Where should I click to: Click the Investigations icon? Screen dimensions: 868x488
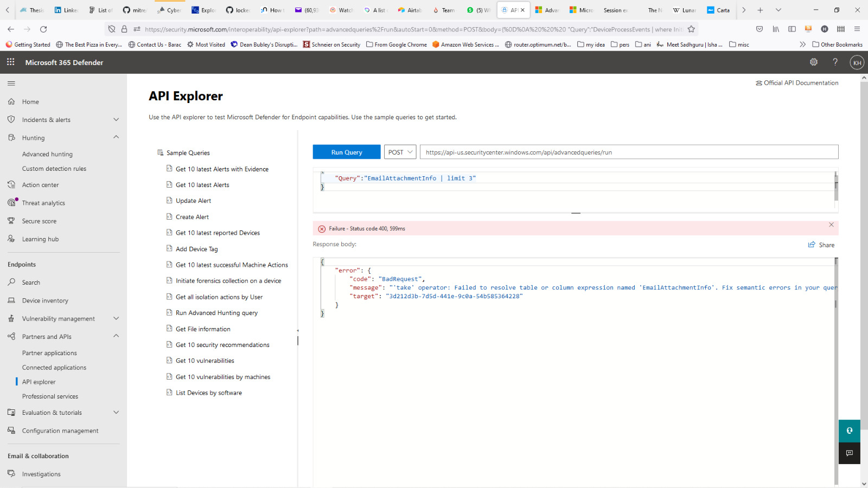tap(11, 474)
